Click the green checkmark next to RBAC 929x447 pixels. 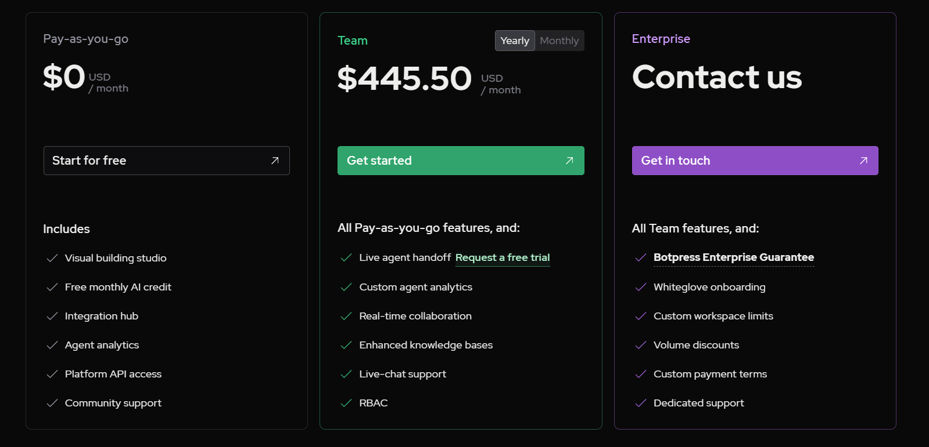346,403
